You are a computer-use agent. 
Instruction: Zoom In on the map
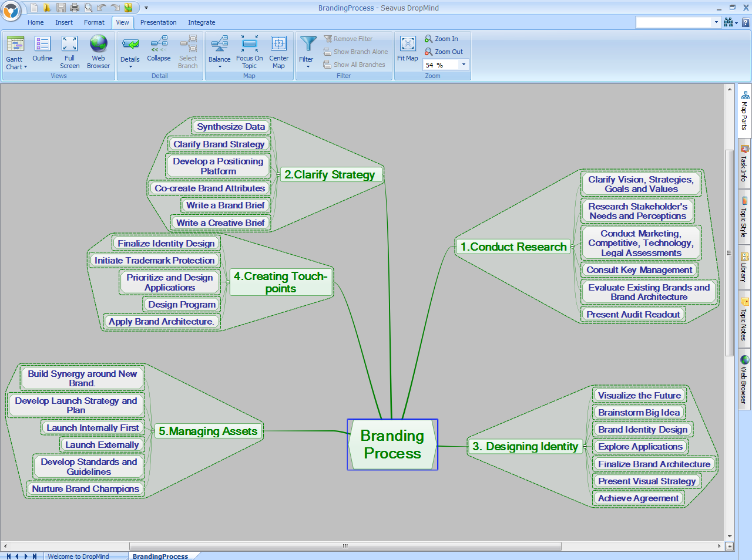click(442, 39)
